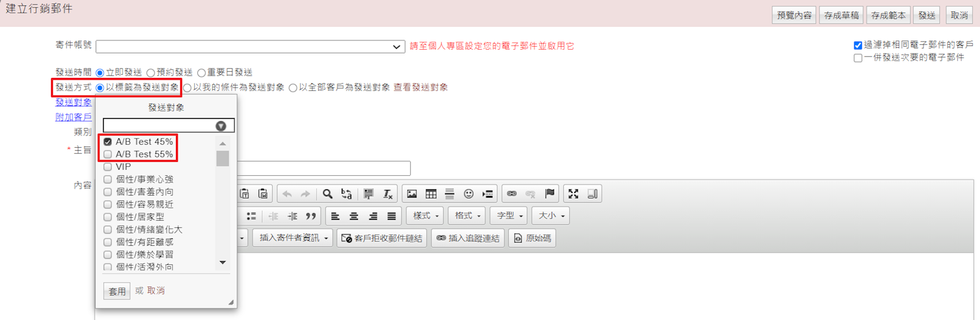
Task: Insert a hyperlink with the link icon
Action: point(512,194)
